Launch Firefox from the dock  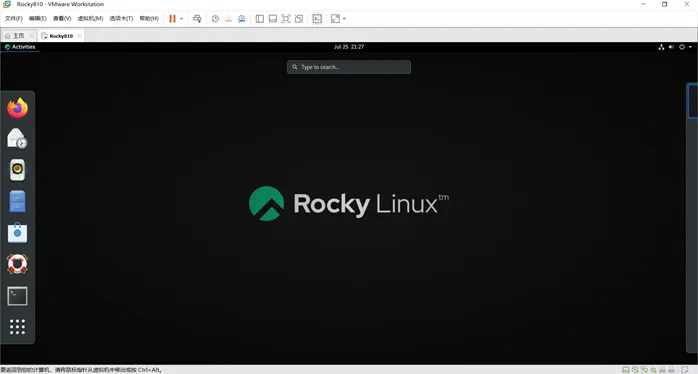(x=17, y=108)
